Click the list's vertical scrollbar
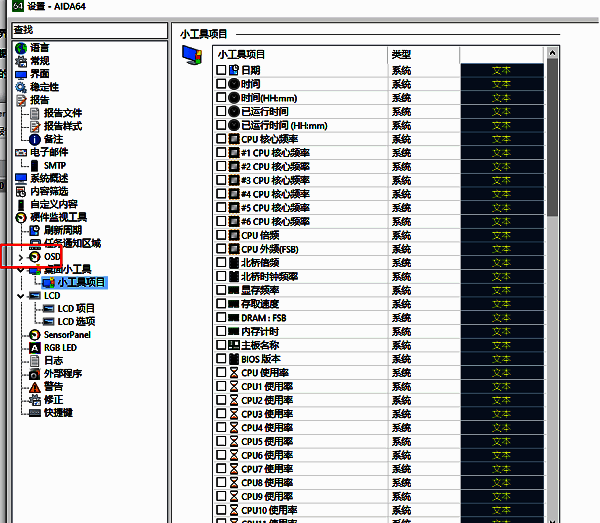 pyautogui.click(x=552, y=300)
